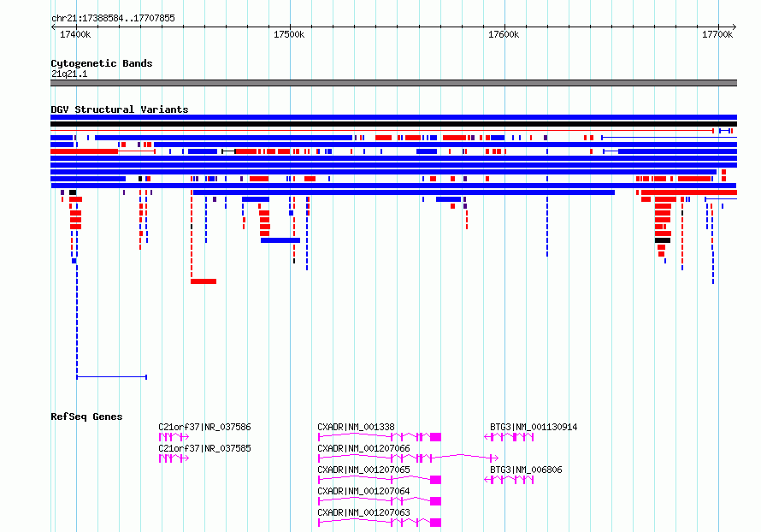Image resolution: width=761 pixels, height=532 pixels.
Task: Click the chr21:17388584..17707855 coordinate label
Action: point(113,19)
